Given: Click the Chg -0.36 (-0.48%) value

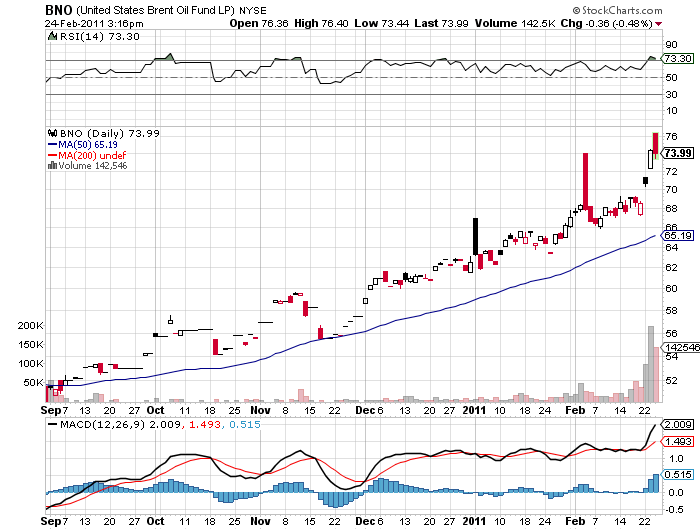Looking at the screenshot, I should 606,23.
